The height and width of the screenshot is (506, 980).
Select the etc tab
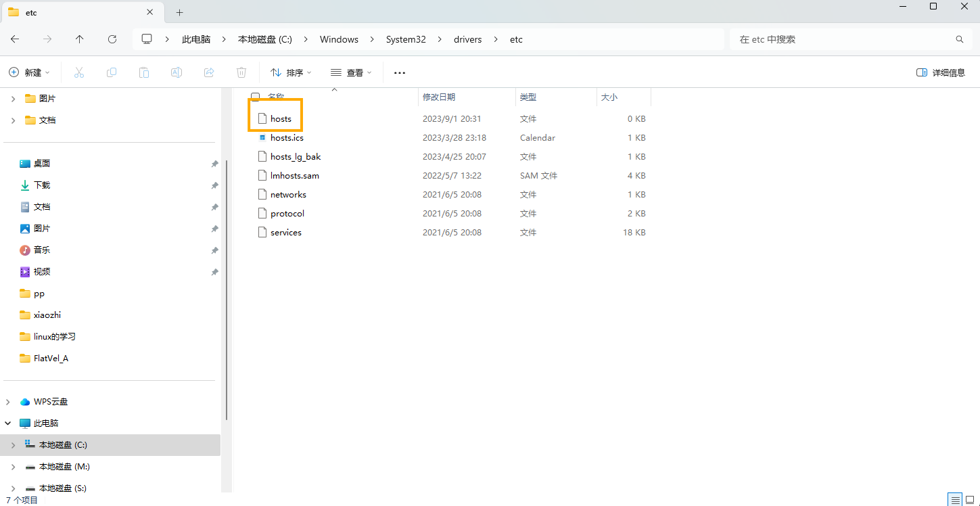[x=81, y=12]
